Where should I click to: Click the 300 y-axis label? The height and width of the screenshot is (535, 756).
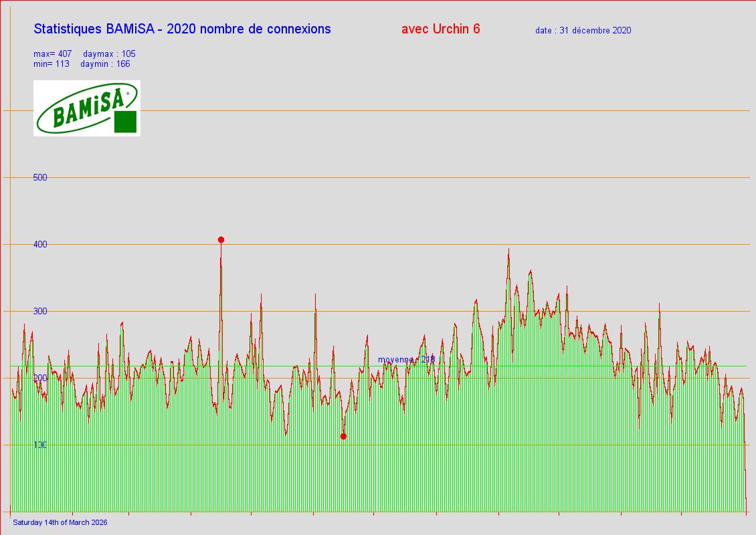click(40, 311)
